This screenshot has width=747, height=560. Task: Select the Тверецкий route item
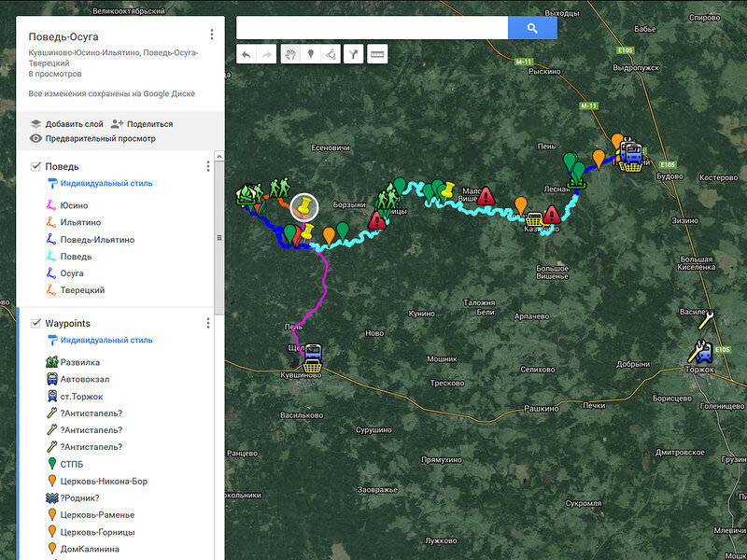[82, 290]
